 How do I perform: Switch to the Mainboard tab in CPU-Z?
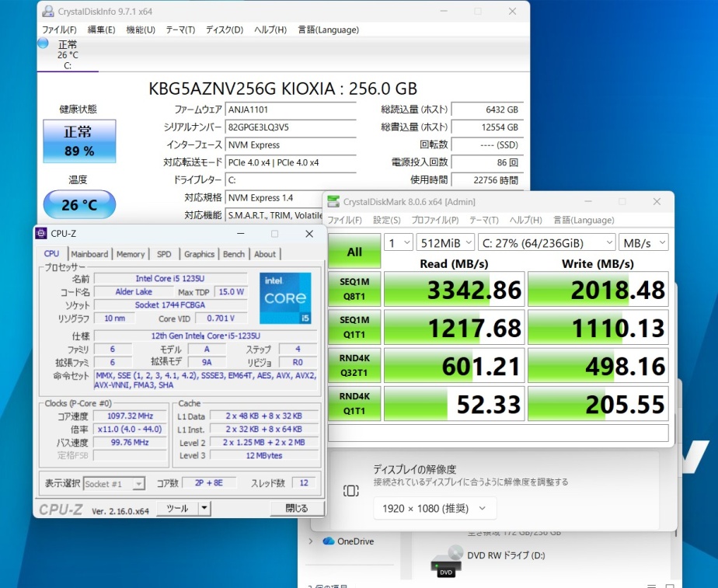pyautogui.click(x=89, y=254)
